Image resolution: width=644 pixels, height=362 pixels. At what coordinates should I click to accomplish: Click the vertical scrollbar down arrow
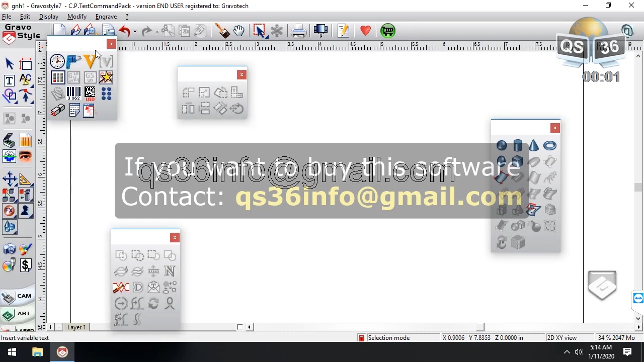[638, 318]
